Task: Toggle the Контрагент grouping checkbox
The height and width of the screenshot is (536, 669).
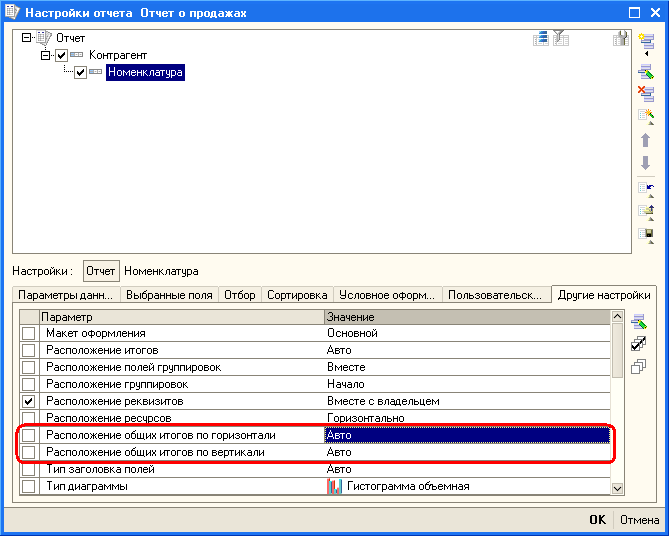Action: (x=61, y=55)
